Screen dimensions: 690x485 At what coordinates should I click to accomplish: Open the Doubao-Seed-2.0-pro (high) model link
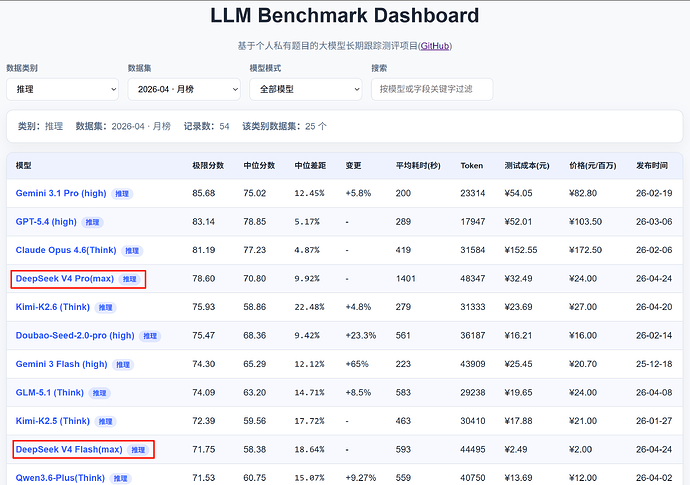pos(75,335)
